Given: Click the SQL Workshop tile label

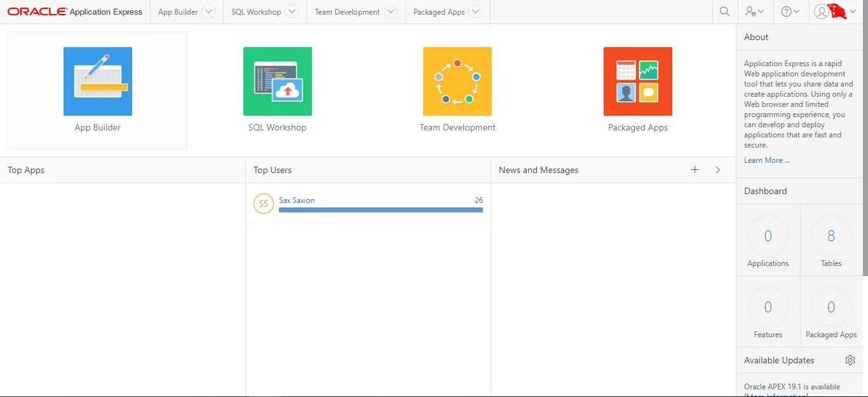Looking at the screenshot, I should pos(277,127).
